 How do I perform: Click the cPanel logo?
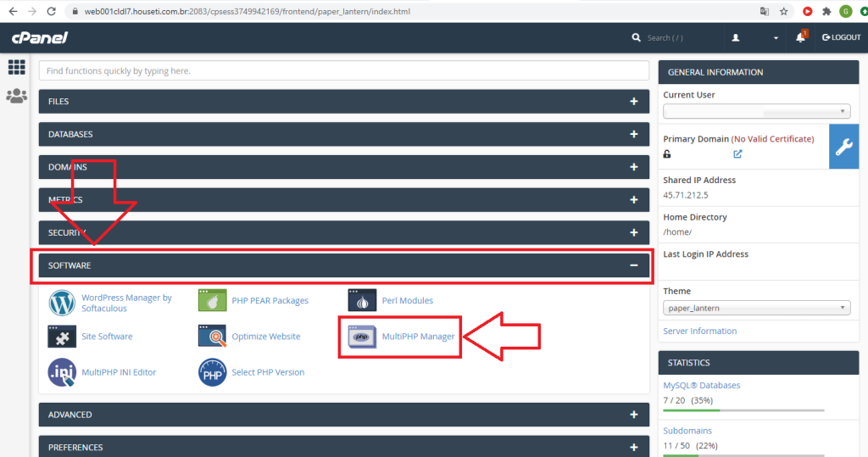pyautogui.click(x=40, y=37)
